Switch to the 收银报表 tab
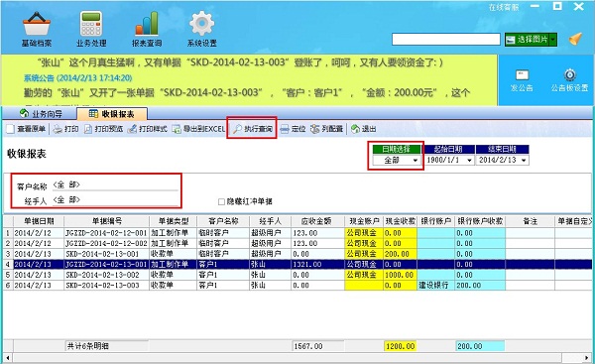This screenshot has width=595, height=364. tap(111, 114)
